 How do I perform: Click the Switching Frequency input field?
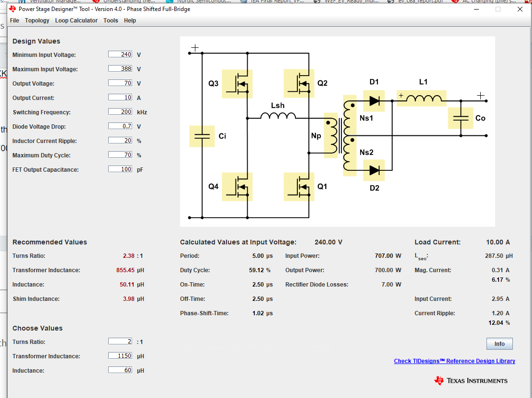pyautogui.click(x=120, y=111)
